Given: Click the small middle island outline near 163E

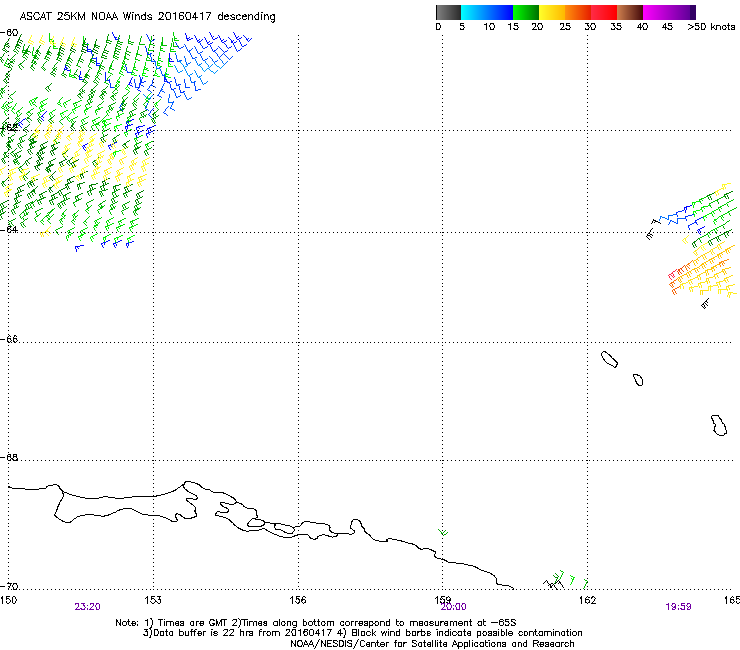Looking at the screenshot, I should tap(638, 380).
